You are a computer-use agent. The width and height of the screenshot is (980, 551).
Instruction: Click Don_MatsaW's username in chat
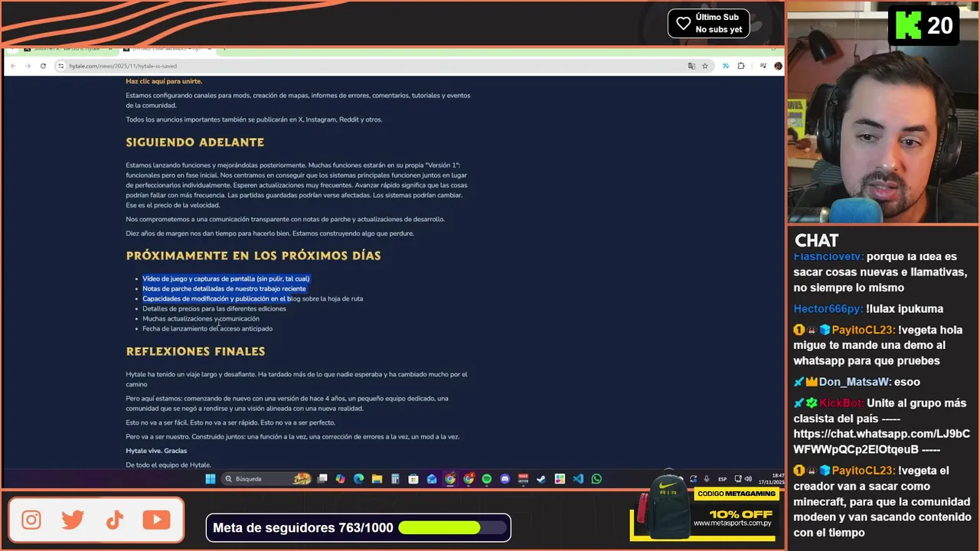click(x=855, y=382)
